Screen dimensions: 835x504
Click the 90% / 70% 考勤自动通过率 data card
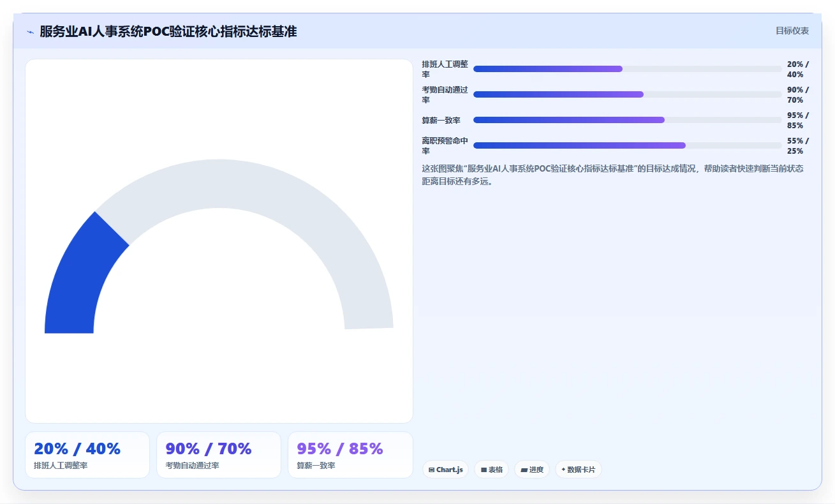pyautogui.click(x=219, y=455)
